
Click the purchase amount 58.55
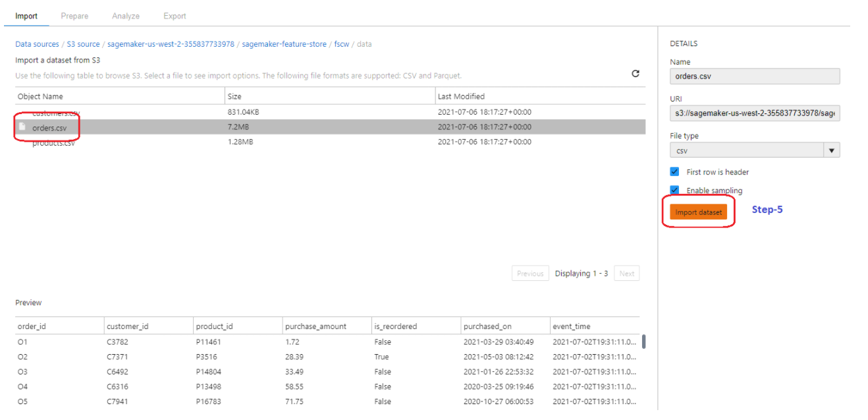coord(294,386)
